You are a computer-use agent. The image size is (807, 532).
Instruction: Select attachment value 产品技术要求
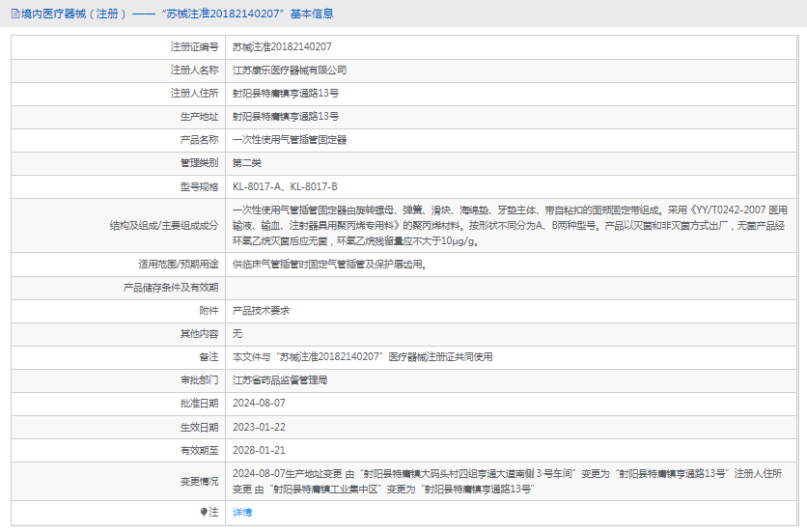[x=261, y=311]
